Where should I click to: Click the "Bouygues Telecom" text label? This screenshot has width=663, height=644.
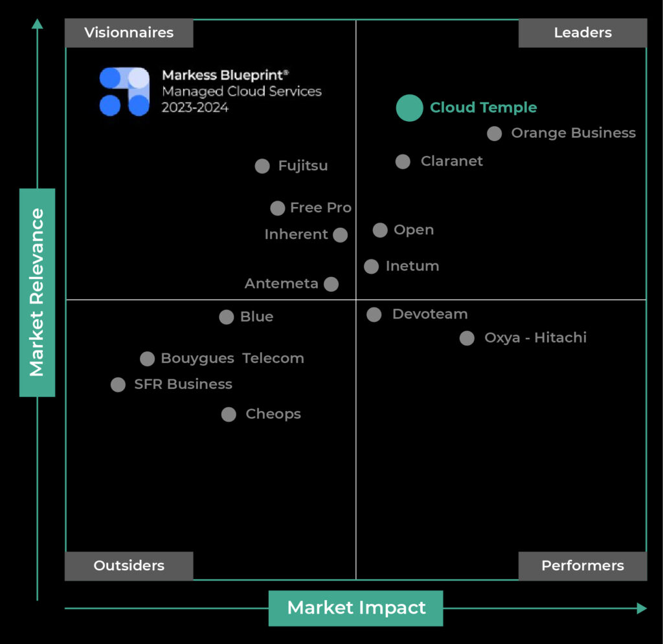coord(232,359)
